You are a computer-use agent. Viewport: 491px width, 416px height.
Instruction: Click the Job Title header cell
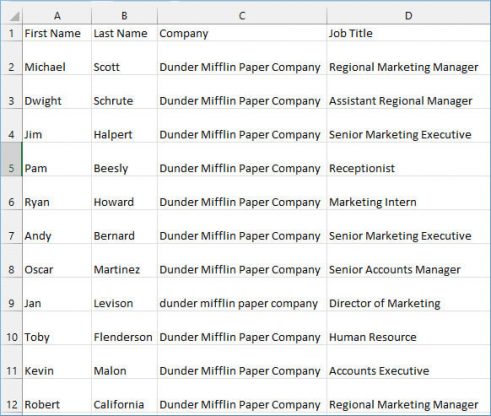click(x=408, y=33)
